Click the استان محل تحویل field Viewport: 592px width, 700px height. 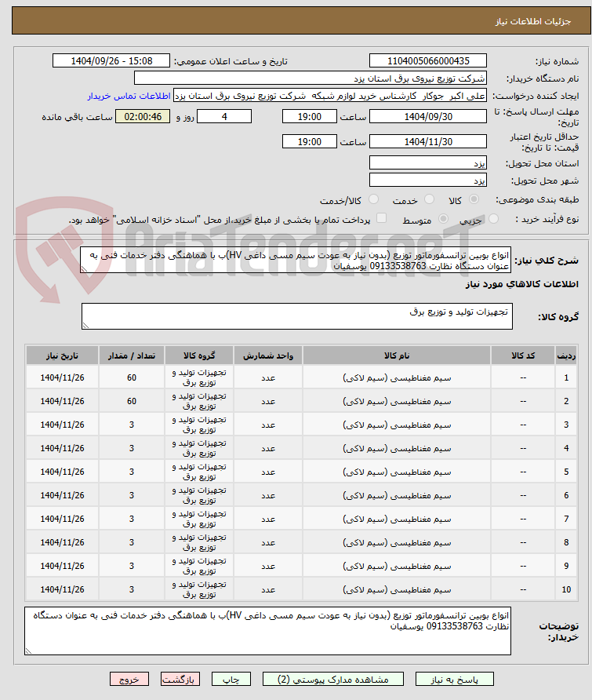(428, 163)
